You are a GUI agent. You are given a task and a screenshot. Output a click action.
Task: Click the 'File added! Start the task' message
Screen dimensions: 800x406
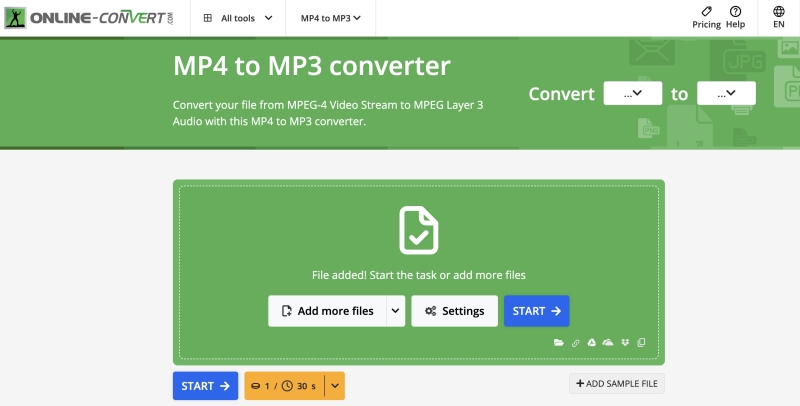click(x=418, y=275)
